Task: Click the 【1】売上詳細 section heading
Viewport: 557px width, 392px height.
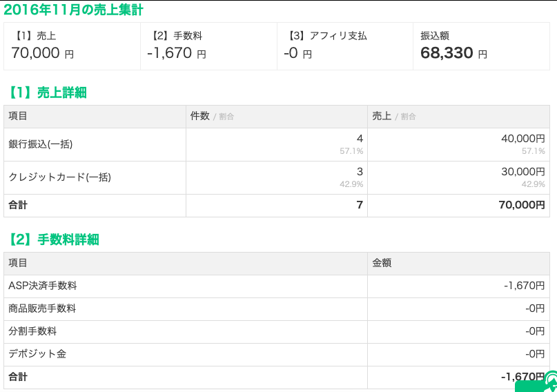Action: coord(47,92)
